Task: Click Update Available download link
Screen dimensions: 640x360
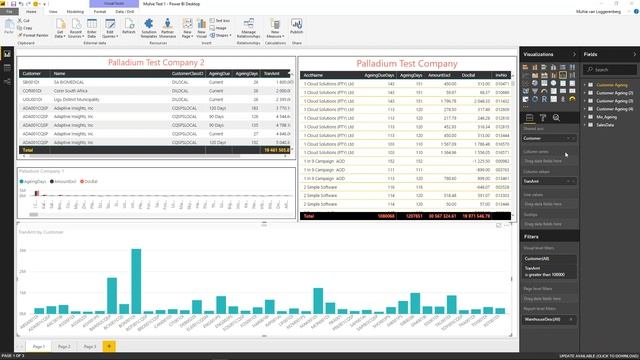Action: pos(599,356)
